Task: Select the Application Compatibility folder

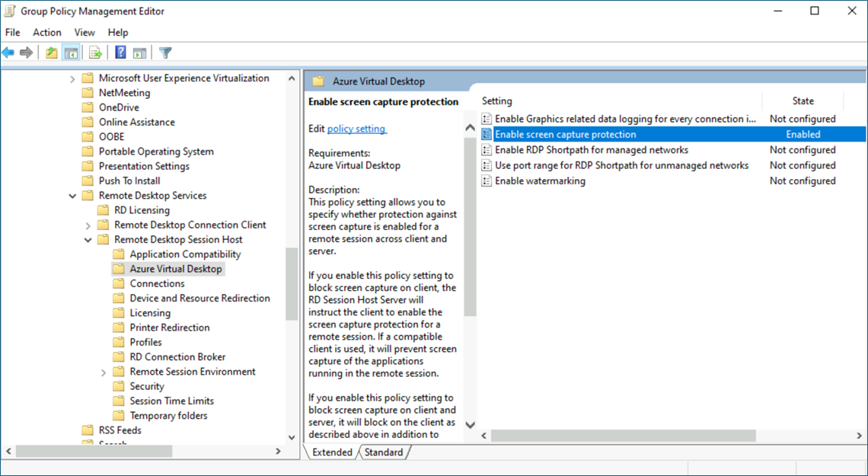Action: pos(186,254)
